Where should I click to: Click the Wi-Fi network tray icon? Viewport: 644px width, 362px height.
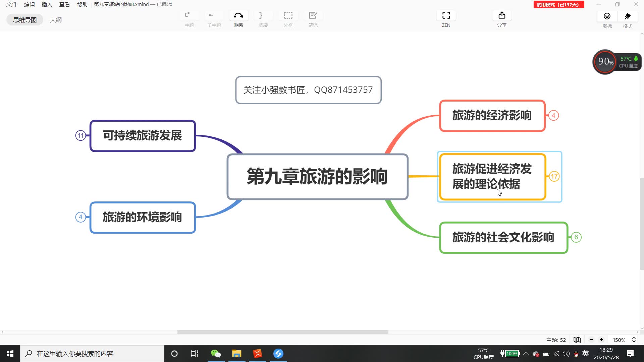(556, 354)
